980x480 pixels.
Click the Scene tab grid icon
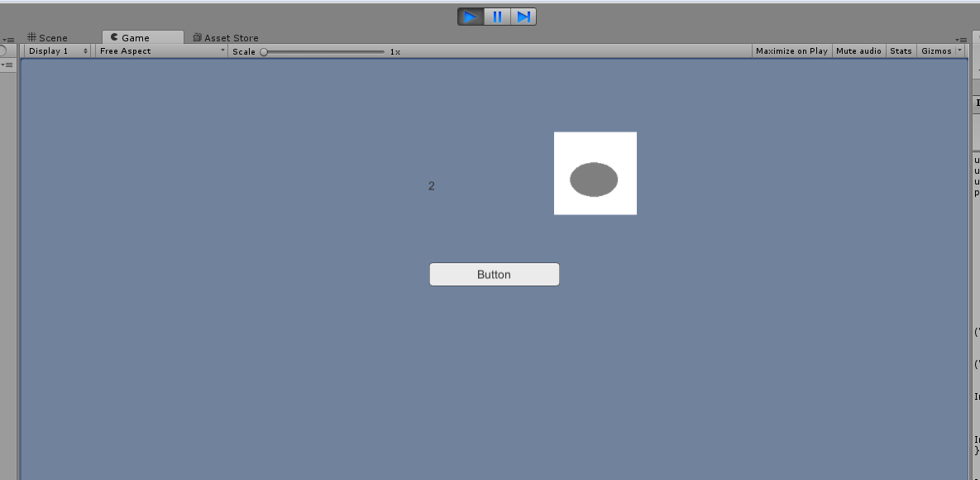[x=31, y=37]
